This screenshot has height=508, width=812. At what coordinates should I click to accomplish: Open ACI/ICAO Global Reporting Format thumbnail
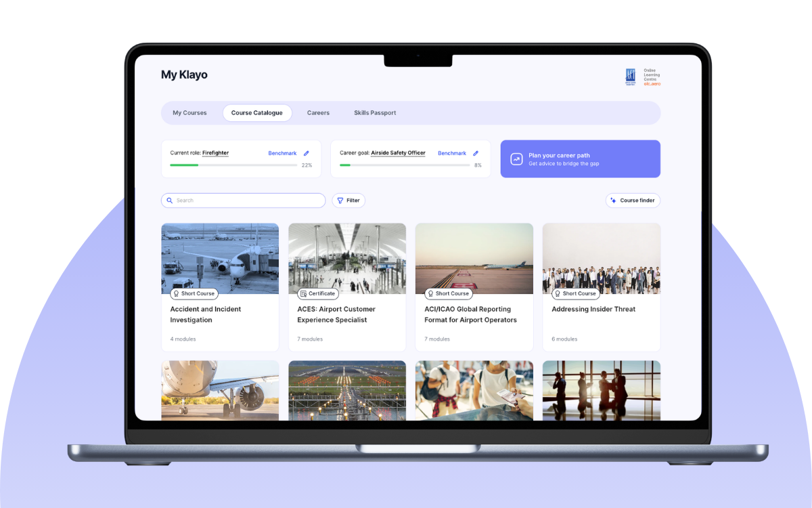coord(474,259)
